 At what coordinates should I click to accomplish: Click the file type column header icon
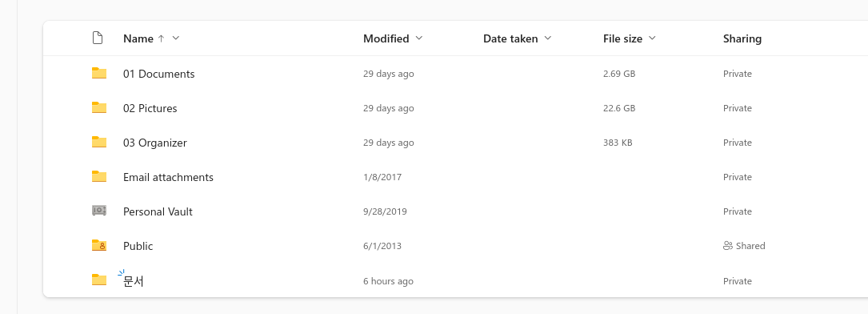98,38
